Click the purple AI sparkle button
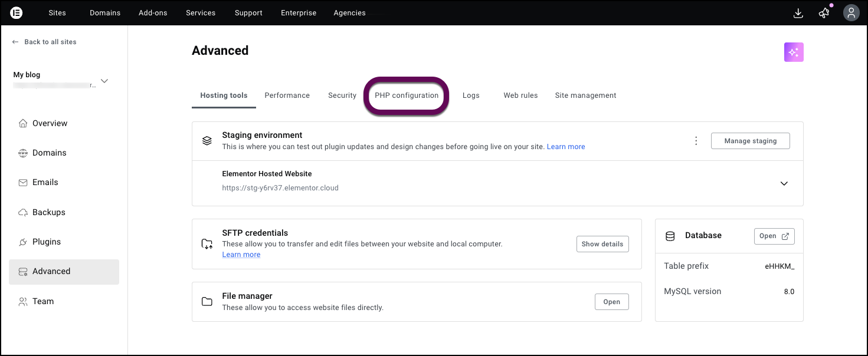This screenshot has height=356, width=868. 794,52
